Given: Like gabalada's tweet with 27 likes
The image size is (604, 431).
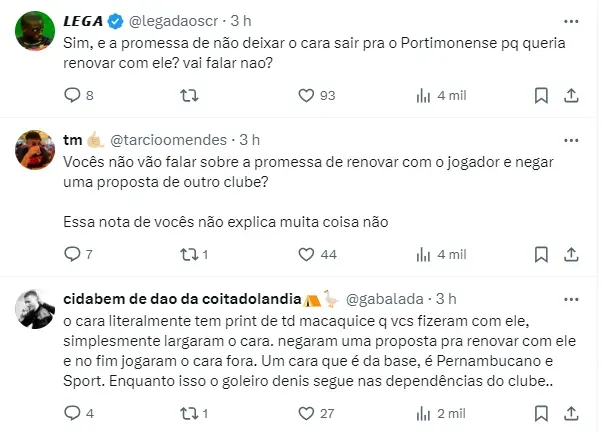Looking at the screenshot, I should tap(306, 413).
